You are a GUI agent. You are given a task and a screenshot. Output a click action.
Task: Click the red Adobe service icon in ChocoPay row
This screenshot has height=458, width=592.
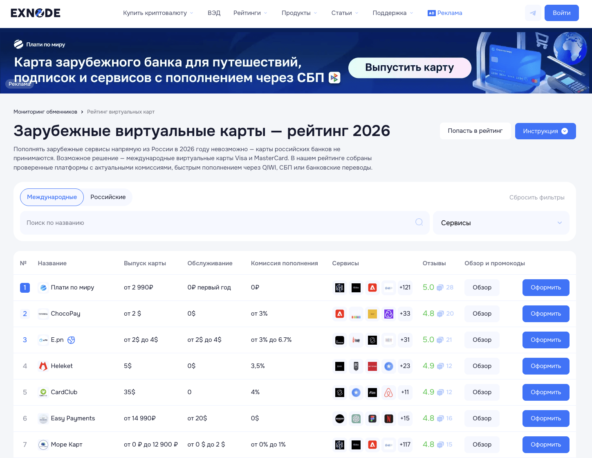tap(339, 314)
